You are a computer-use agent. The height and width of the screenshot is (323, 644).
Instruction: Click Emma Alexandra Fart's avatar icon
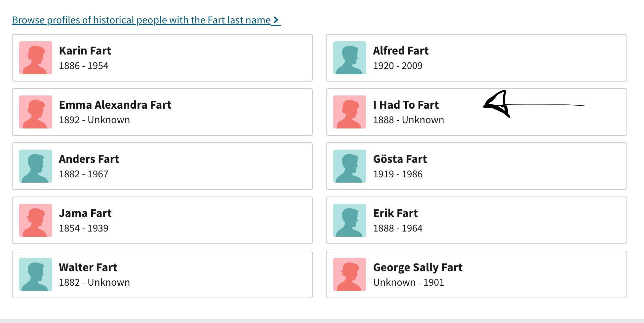coord(36,112)
